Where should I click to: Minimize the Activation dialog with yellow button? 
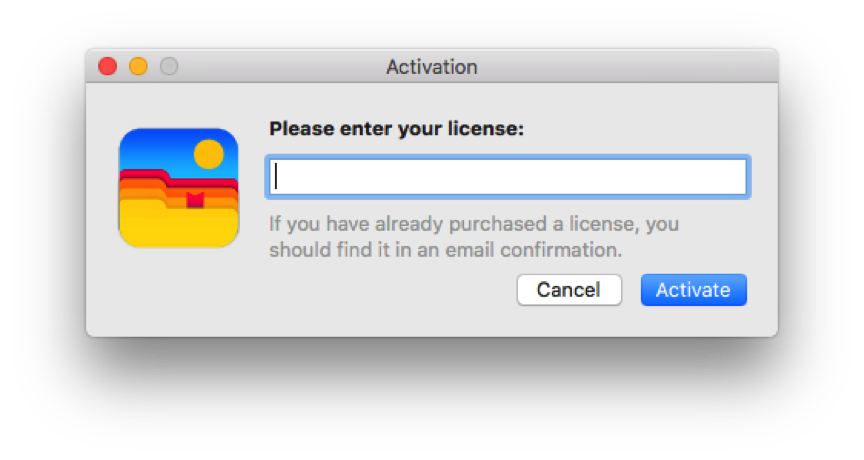tap(138, 67)
